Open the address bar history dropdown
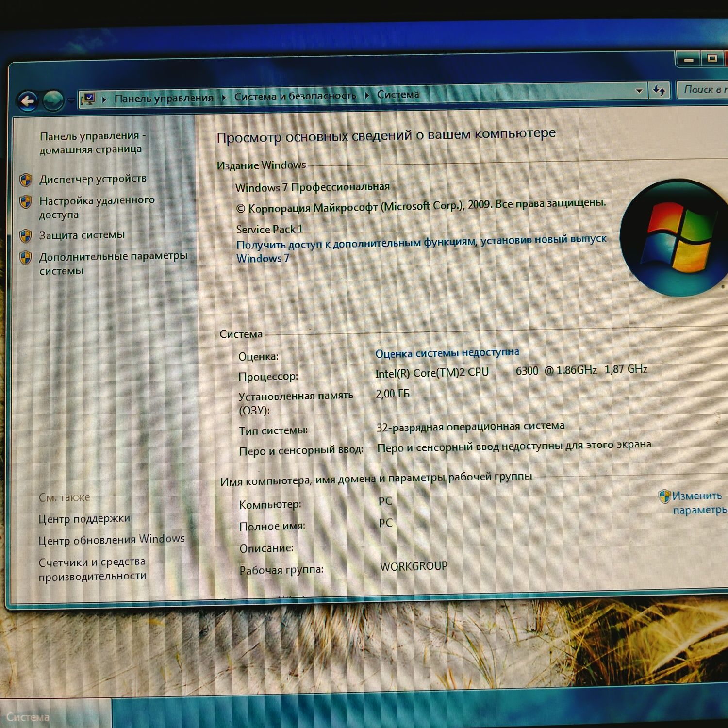728x728 pixels. click(639, 91)
